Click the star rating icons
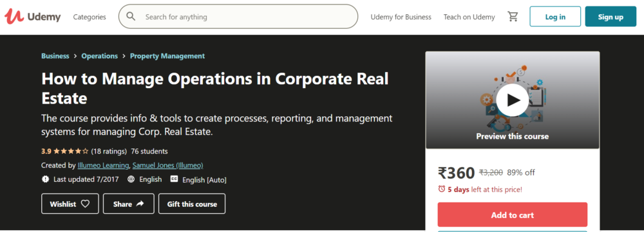Viewport: 644px width, 232px height. click(x=71, y=151)
